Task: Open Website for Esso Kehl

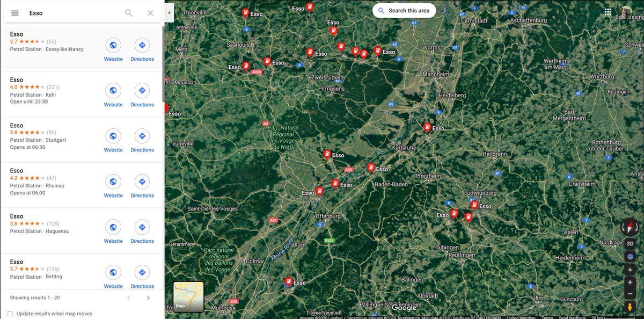Action: pos(113,95)
